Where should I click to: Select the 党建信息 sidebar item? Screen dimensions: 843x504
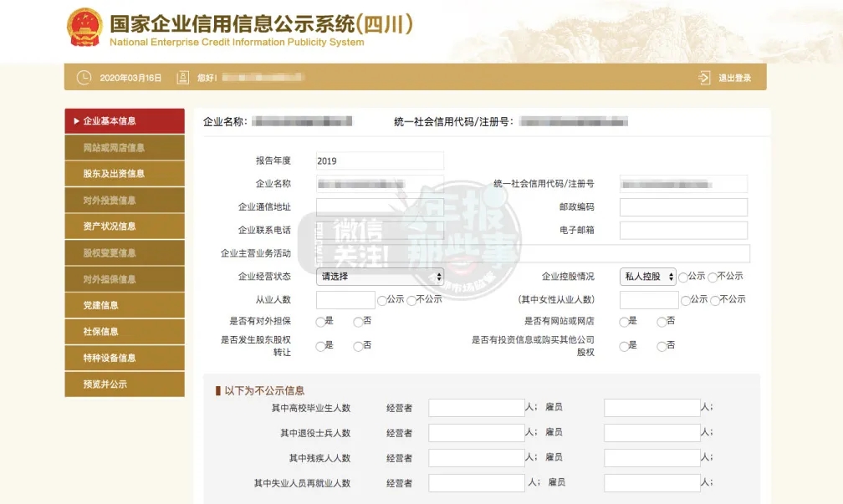pos(125,305)
